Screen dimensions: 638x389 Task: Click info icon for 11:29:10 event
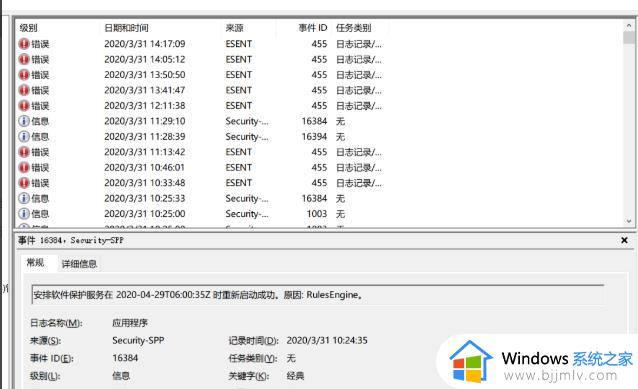click(x=24, y=121)
